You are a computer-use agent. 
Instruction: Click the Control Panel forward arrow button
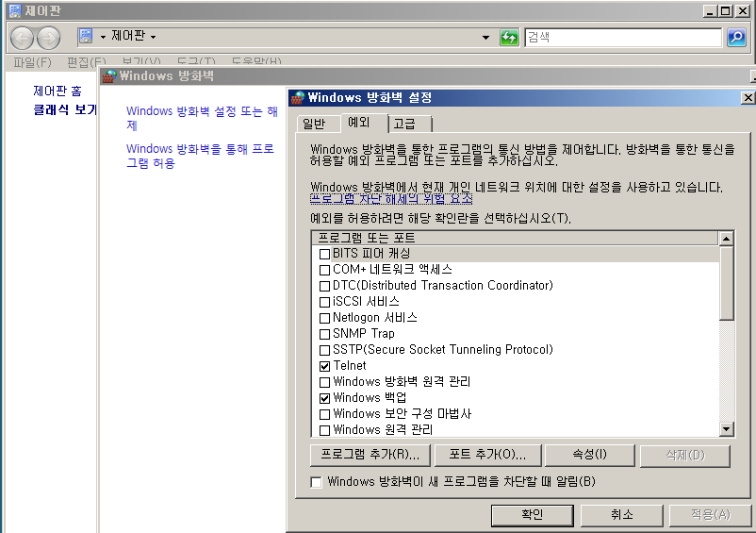[49, 38]
